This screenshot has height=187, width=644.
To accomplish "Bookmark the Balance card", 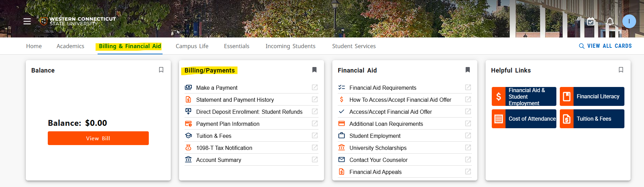I will (161, 70).
